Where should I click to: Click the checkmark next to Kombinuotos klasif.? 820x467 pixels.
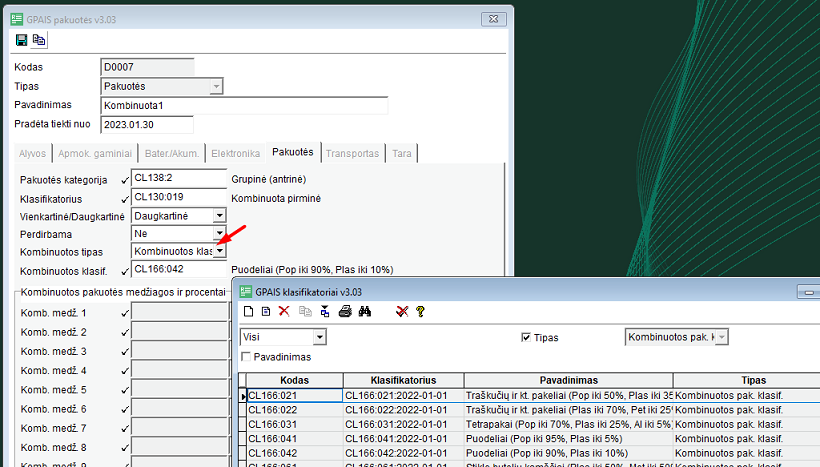point(125,271)
